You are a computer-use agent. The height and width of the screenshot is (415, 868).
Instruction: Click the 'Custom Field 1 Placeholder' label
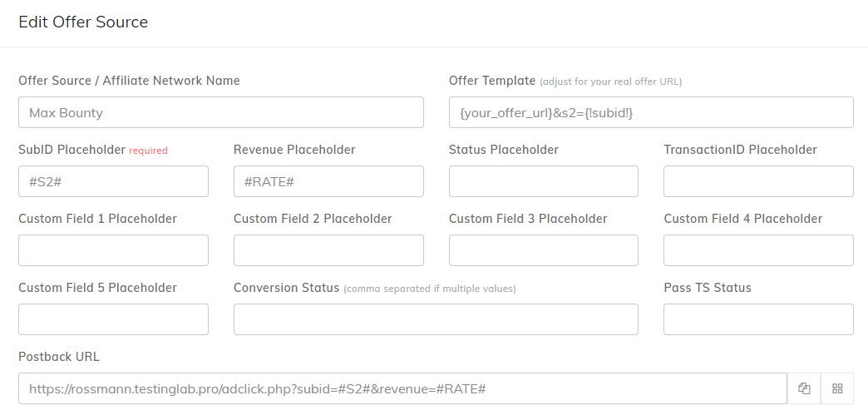pos(97,219)
